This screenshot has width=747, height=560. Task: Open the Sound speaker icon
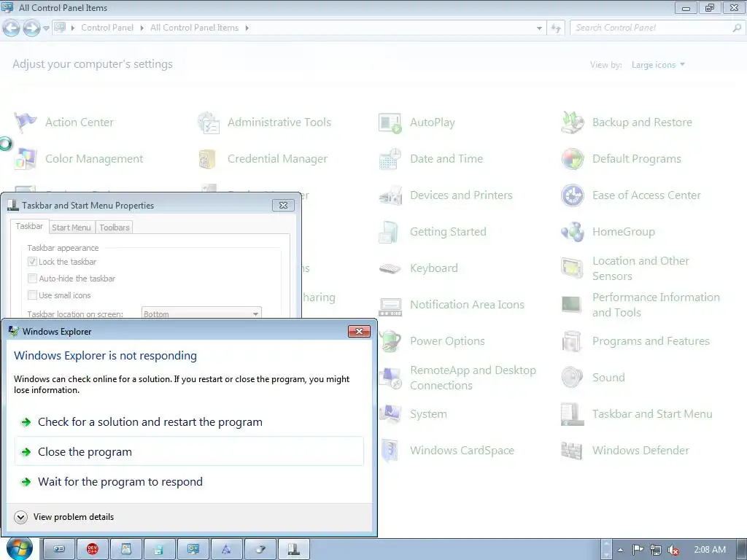[x=572, y=378]
